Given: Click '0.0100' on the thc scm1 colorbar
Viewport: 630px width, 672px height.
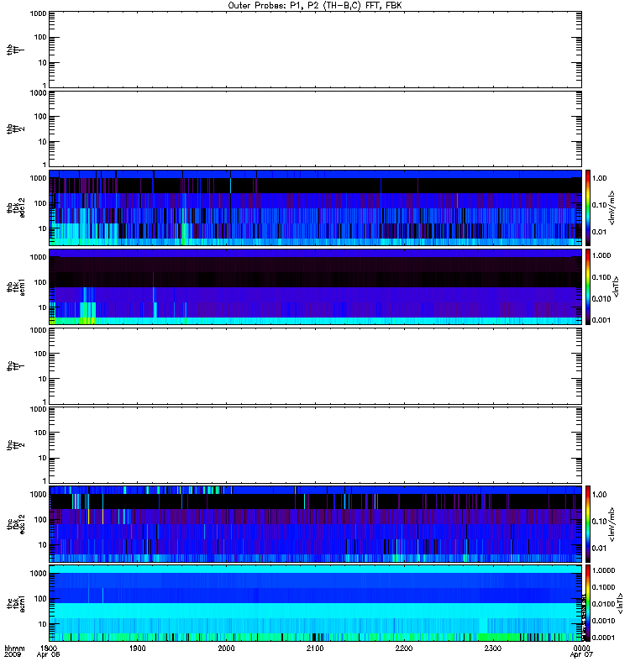Looking at the screenshot, I should click(x=603, y=604).
